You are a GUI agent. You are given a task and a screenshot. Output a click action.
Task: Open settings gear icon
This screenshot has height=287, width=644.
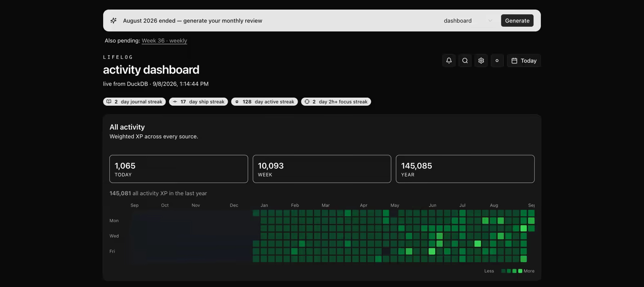(x=481, y=61)
